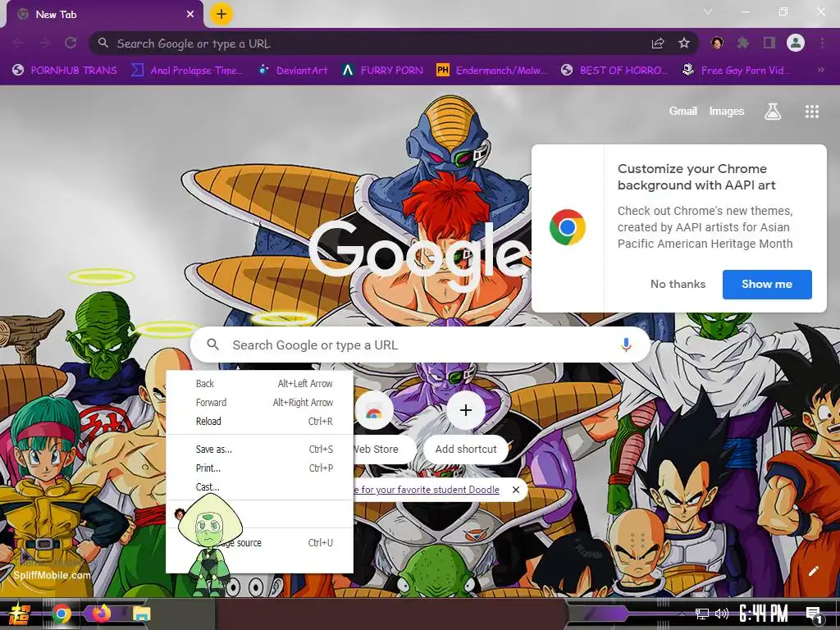840x630 pixels.
Task: Click the Chrome taskbar icon
Action: tap(62, 614)
